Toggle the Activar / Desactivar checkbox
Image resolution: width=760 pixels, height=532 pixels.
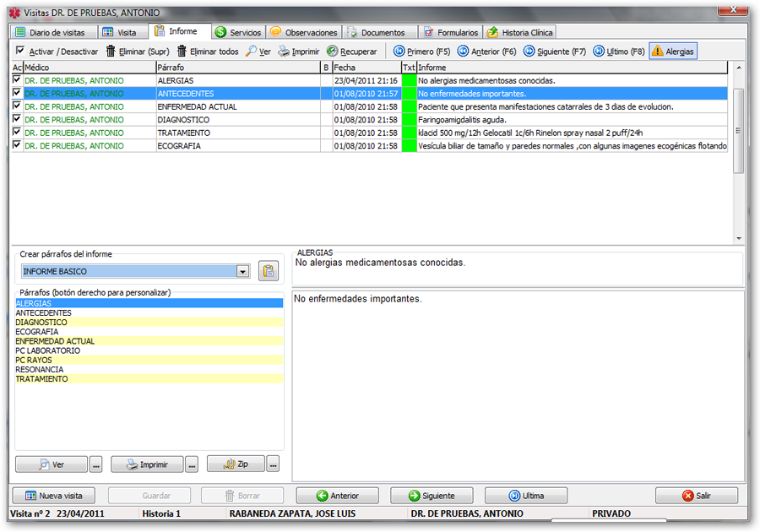pos(20,52)
